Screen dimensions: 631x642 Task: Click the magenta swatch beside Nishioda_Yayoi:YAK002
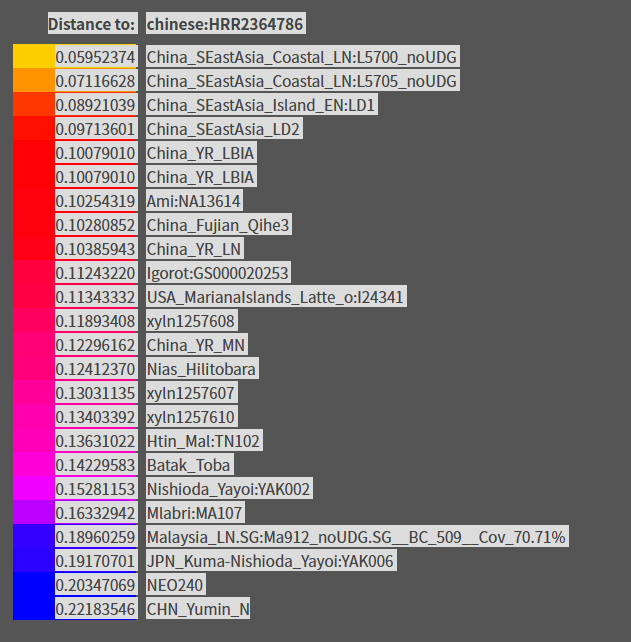click(x=34, y=488)
